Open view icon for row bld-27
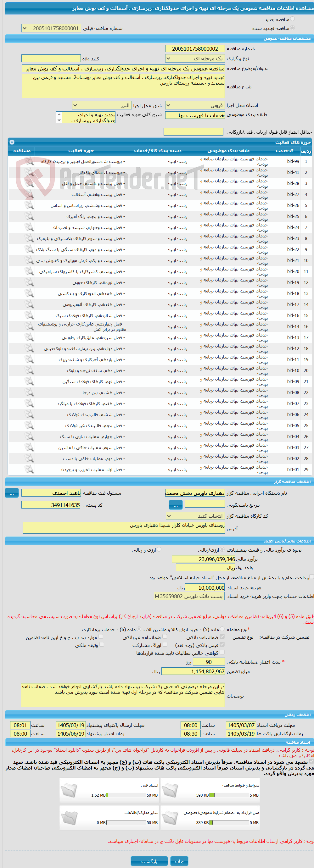 click(x=29, y=194)
